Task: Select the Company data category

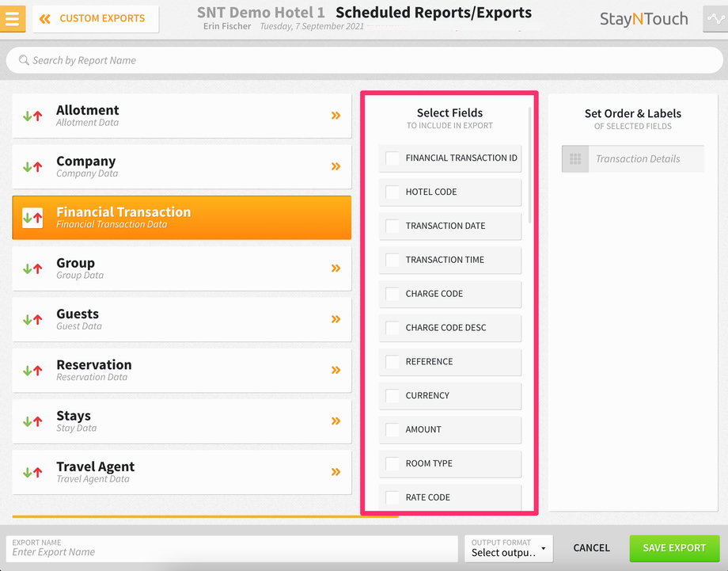Action: [181, 167]
